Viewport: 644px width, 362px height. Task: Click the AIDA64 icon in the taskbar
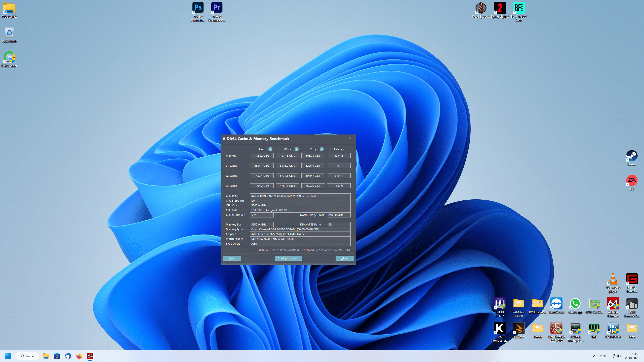point(90,356)
